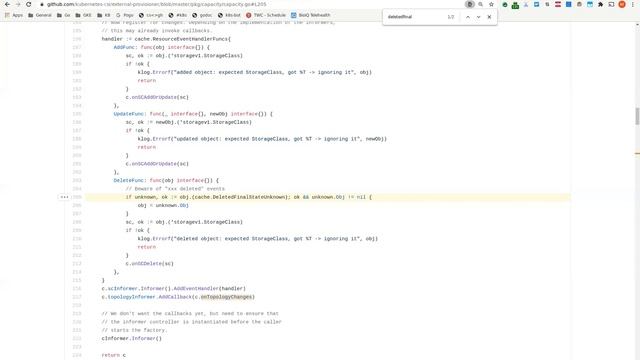Click the "obj = unknown.Obj" line
640x360 pixels.
pos(163,205)
